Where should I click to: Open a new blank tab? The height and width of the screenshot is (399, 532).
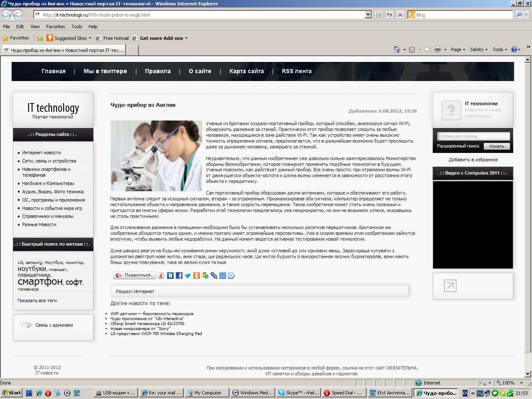click(132, 50)
